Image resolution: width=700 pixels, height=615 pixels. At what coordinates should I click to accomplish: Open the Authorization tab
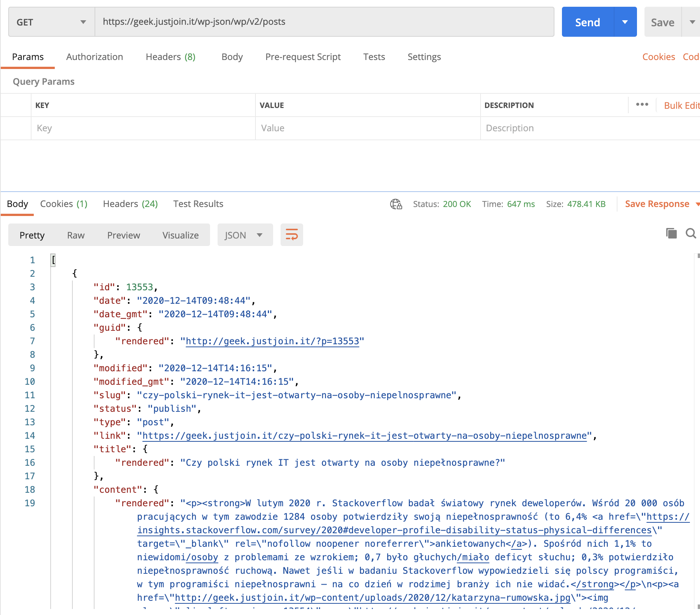[x=95, y=57]
